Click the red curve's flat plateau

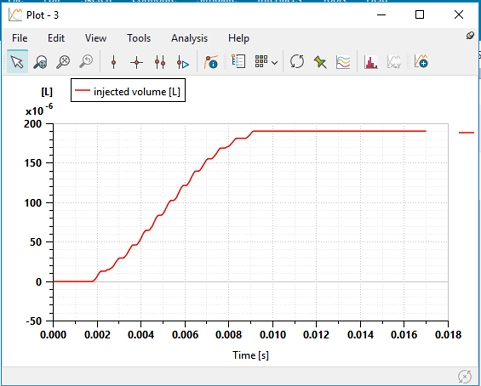tap(339, 131)
